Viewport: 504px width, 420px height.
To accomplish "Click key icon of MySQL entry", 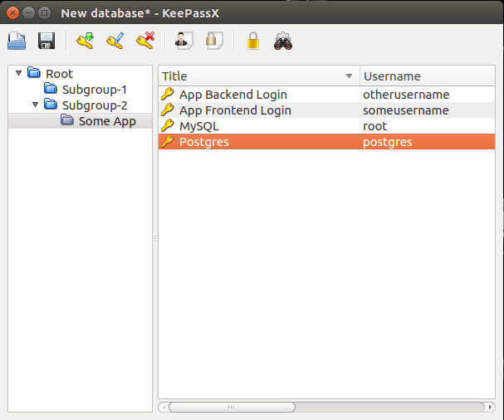I will pos(168,125).
